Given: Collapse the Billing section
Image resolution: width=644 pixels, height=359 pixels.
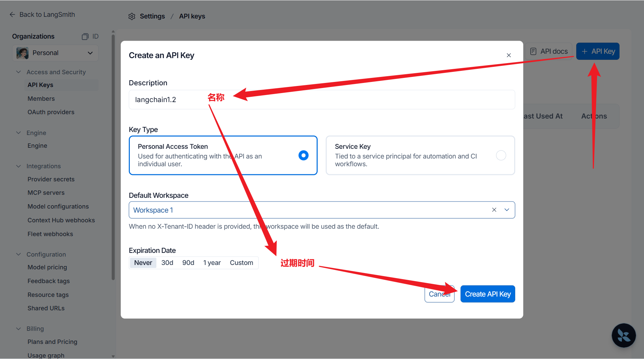Looking at the screenshot, I should [x=18, y=329].
